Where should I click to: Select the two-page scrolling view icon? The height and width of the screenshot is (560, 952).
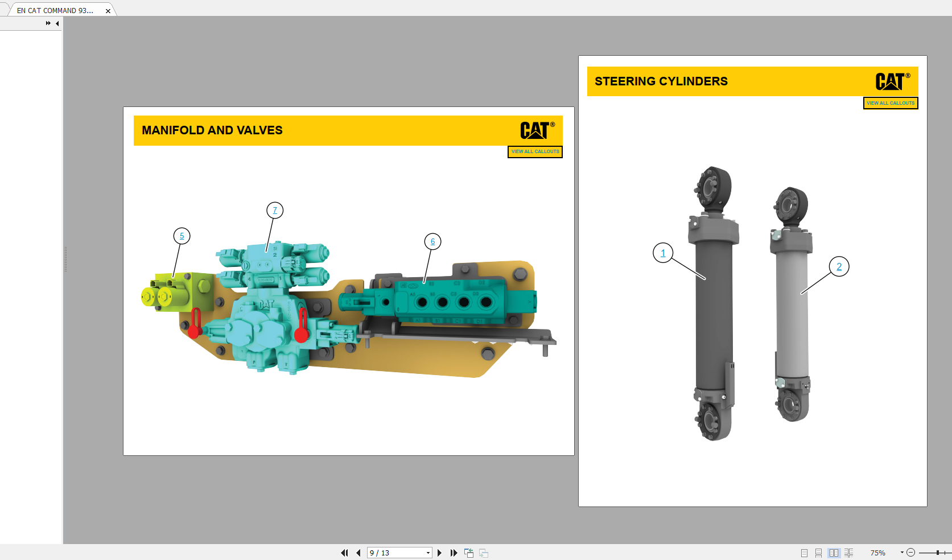click(x=848, y=553)
